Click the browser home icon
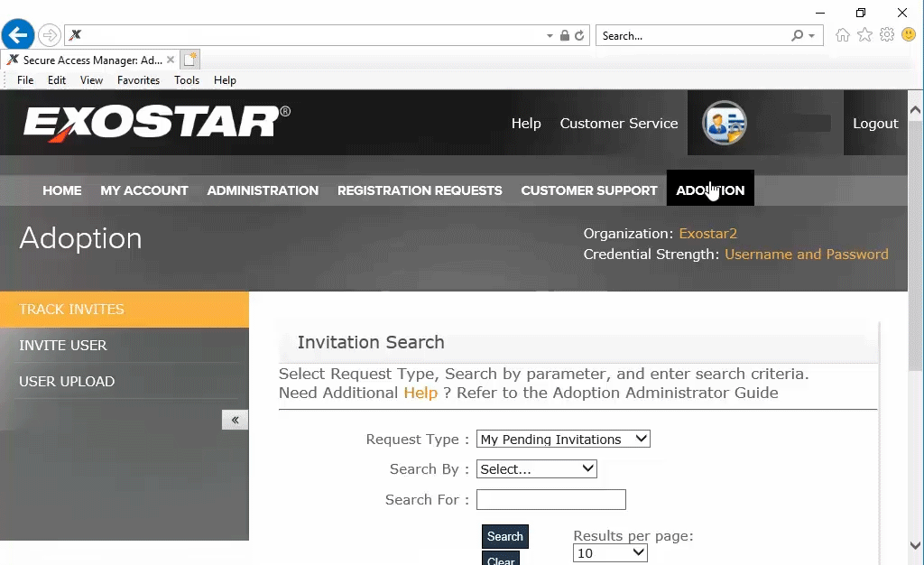Screen dimensions: 924x565 point(843,34)
